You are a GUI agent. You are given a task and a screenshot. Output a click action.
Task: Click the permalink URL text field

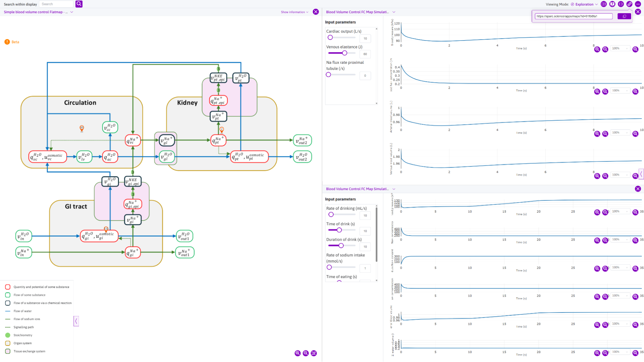point(573,16)
